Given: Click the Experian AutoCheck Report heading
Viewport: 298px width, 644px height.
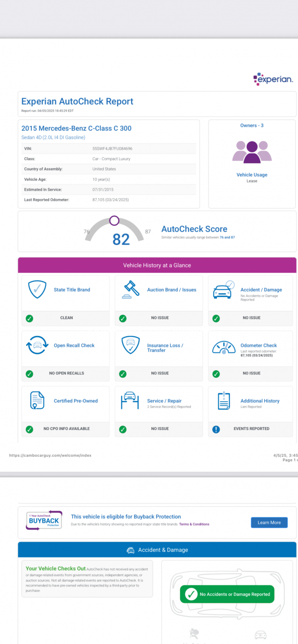Looking at the screenshot, I should [77, 102].
